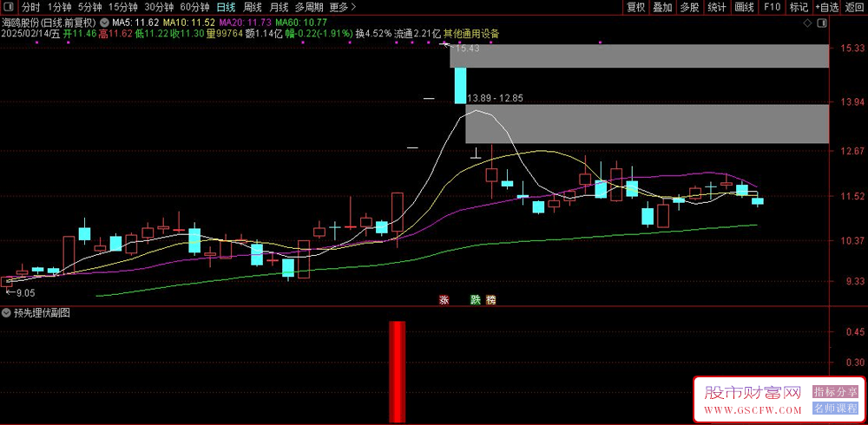Click the 指标分享 banner link
The image size is (868, 425).
click(835, 392)
